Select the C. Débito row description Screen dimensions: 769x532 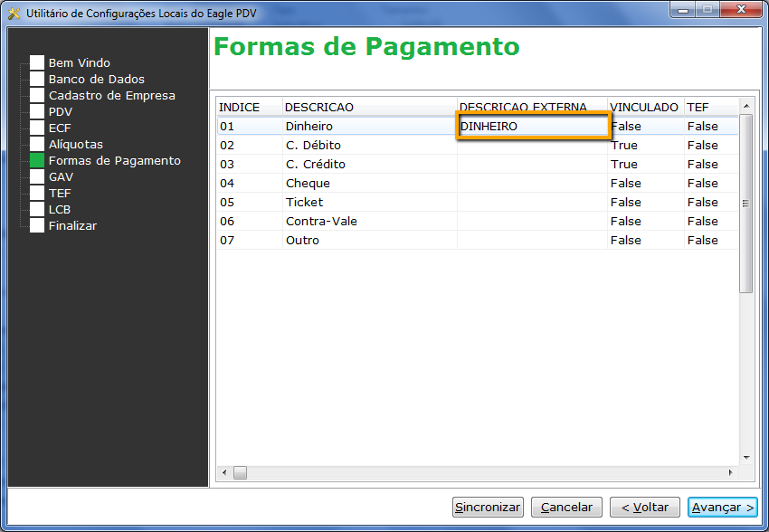point(370,145)
